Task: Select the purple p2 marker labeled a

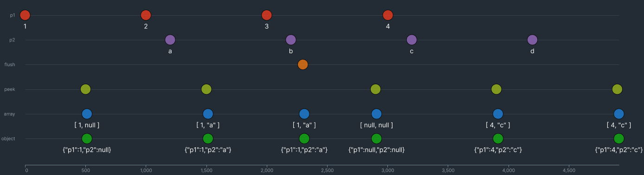Action: point(170,40)
